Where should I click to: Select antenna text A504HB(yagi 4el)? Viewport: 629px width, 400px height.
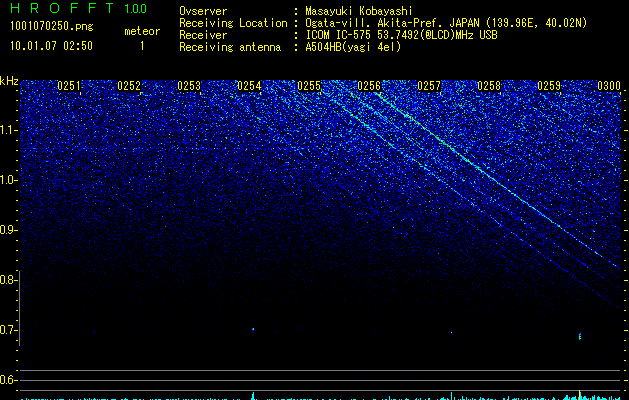(x=353, y=47)
